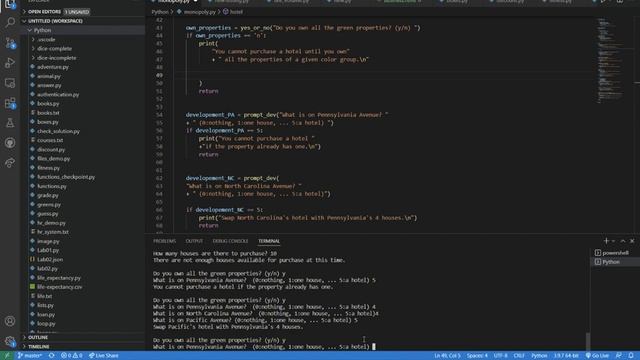Open animal.py in the explorer
Screen dimensions: 640x360
tap(82, 76)
